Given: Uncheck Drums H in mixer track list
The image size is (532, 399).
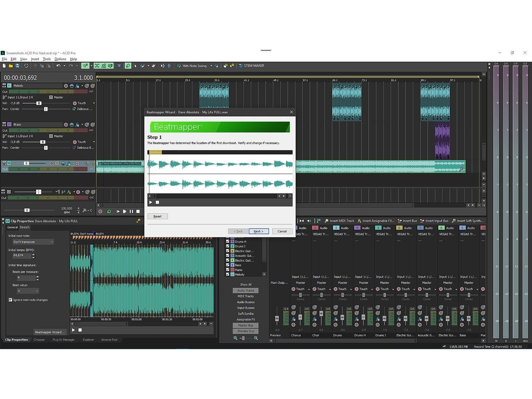Looking at the screenshot, I should coord(227,241).
